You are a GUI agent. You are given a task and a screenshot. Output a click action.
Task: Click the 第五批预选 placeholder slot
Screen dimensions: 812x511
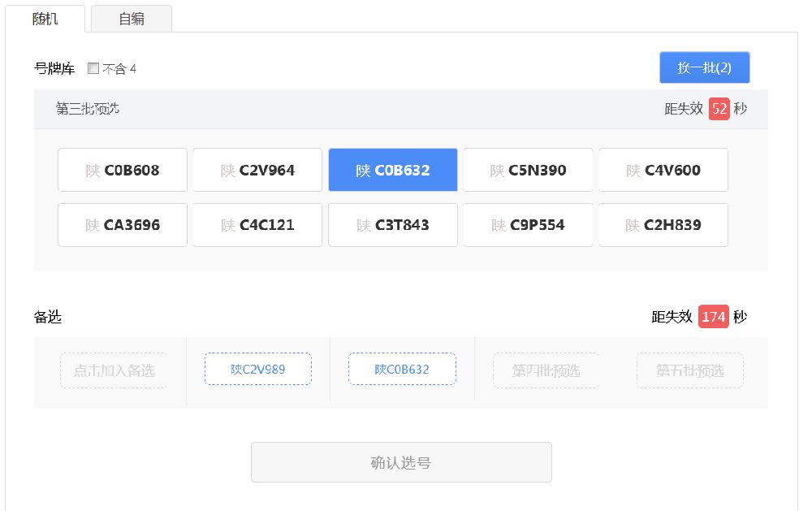coord(689,370)
